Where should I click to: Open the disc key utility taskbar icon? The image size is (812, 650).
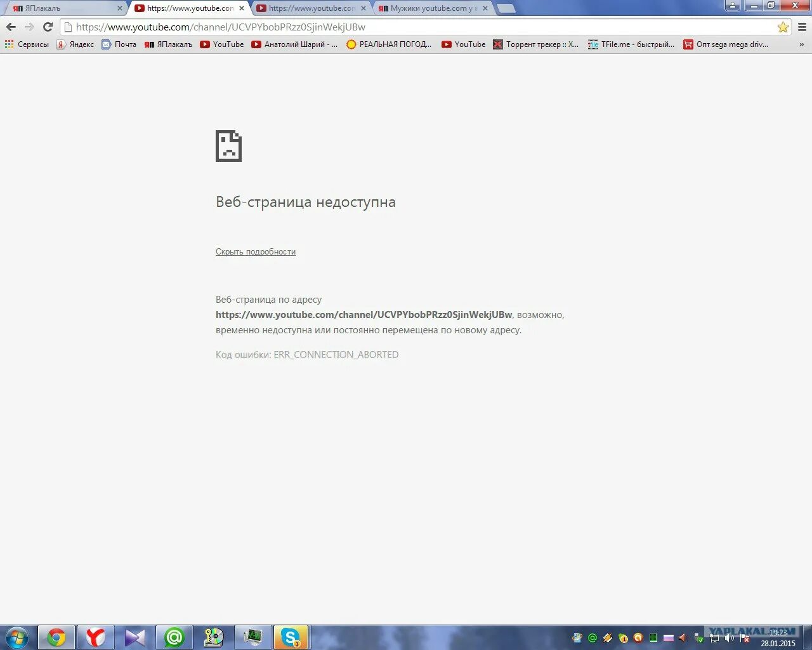point(214,637)
